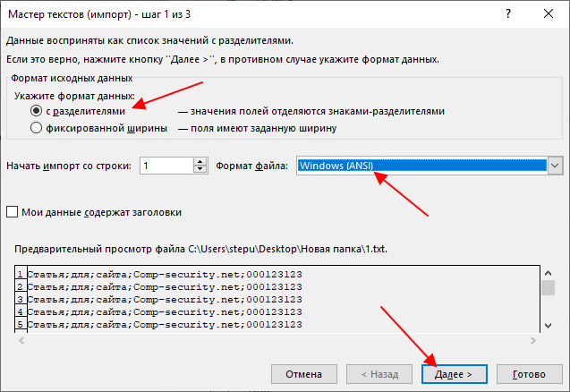Click the help question mark icon
This screenshot has width=570, height=392.
(508, 13)
